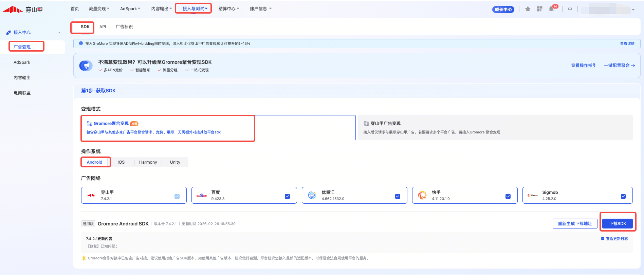Uncheck the 优量汇 ad network checkbox
The height and width of the screenshot is (275, 644).
click(x=398, y=196)
